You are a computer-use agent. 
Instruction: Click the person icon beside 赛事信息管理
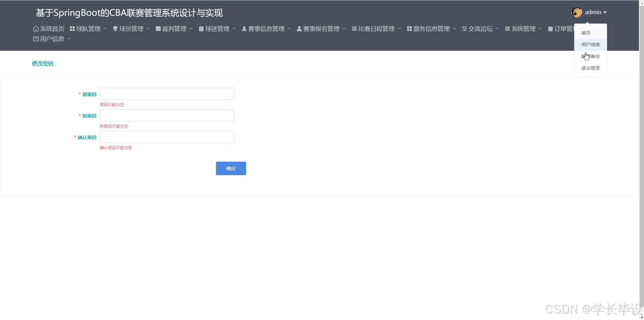(x=244, y=29)
